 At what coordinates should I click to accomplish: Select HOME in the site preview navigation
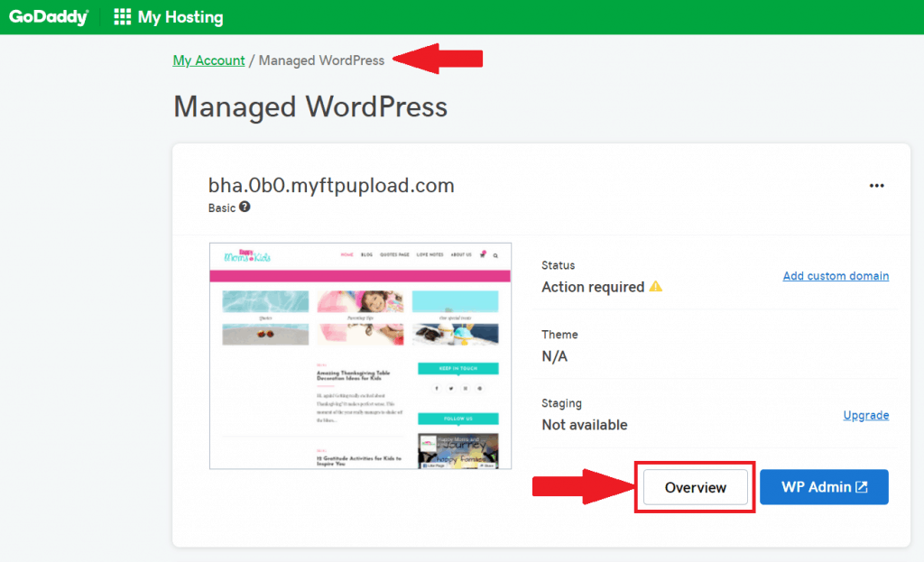tap(346, 254)
